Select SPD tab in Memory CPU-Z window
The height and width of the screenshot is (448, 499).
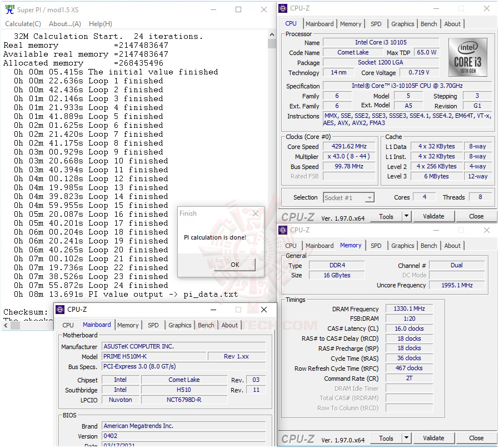(x=376, y=246)
